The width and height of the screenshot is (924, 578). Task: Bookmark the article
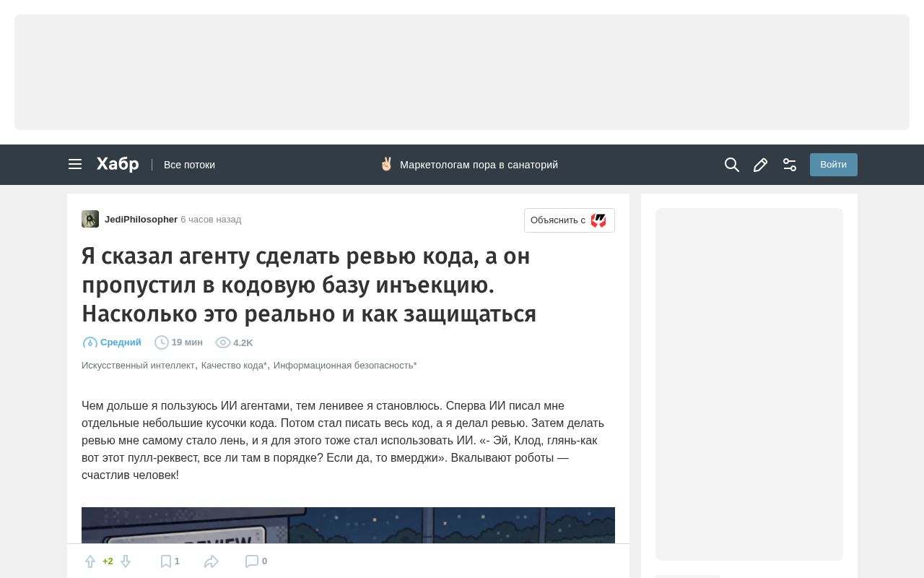point(166,561)
